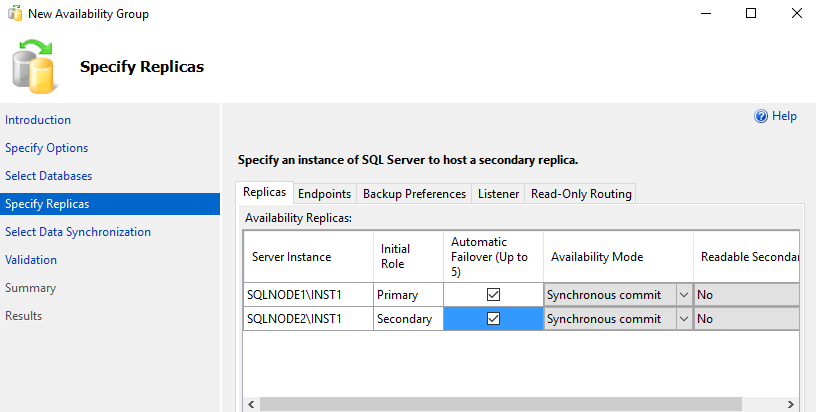Click the horizontal scrollbar under the replicas grid

[500, 405]
